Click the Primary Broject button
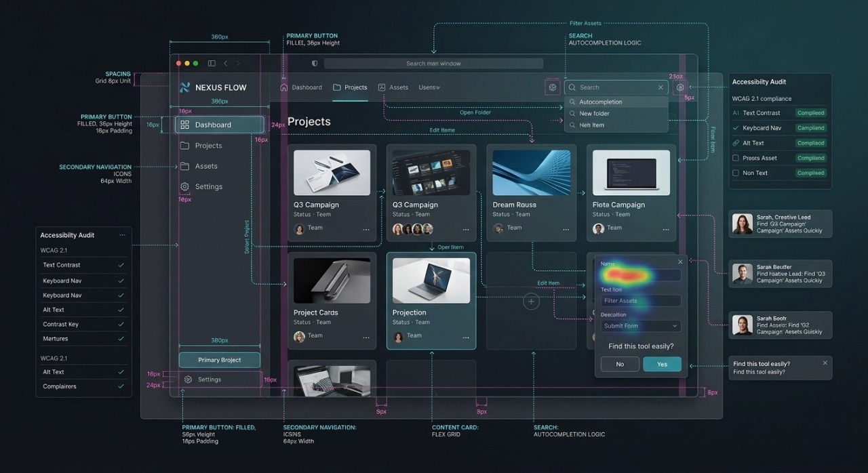This screenshot has width=868, height=473. [220, 360]
